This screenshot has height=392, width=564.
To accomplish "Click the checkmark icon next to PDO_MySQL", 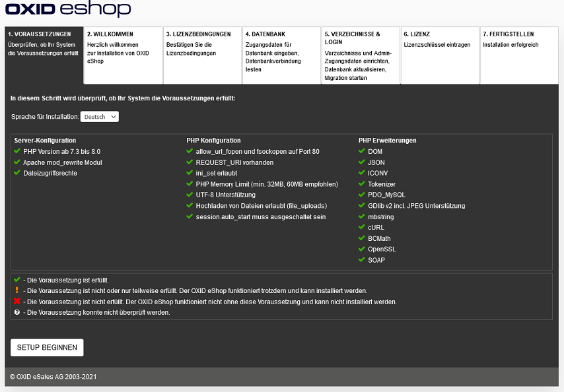I will pyautogui.click(x=362, y=195).
